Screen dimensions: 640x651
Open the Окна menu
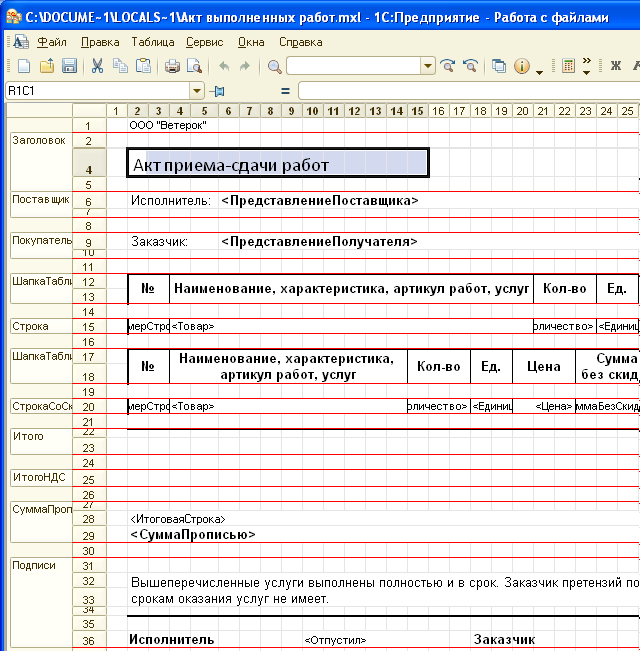pyautogui.click(x=251, y=42)
